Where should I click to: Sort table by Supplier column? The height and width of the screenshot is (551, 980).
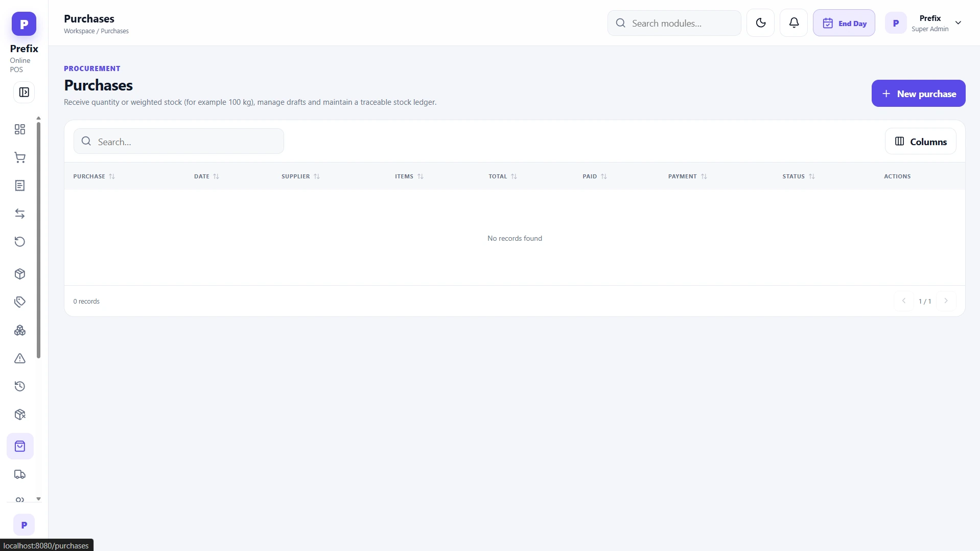pos(300,176)
